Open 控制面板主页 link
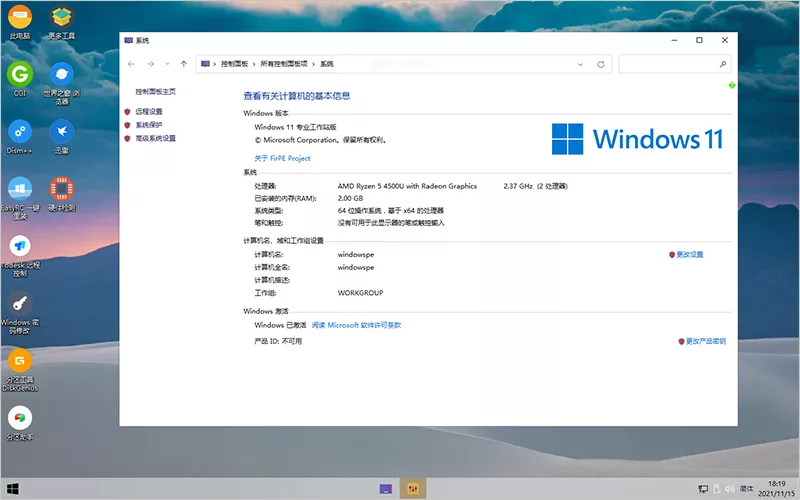The image size is (800, 500). [156, 92]
